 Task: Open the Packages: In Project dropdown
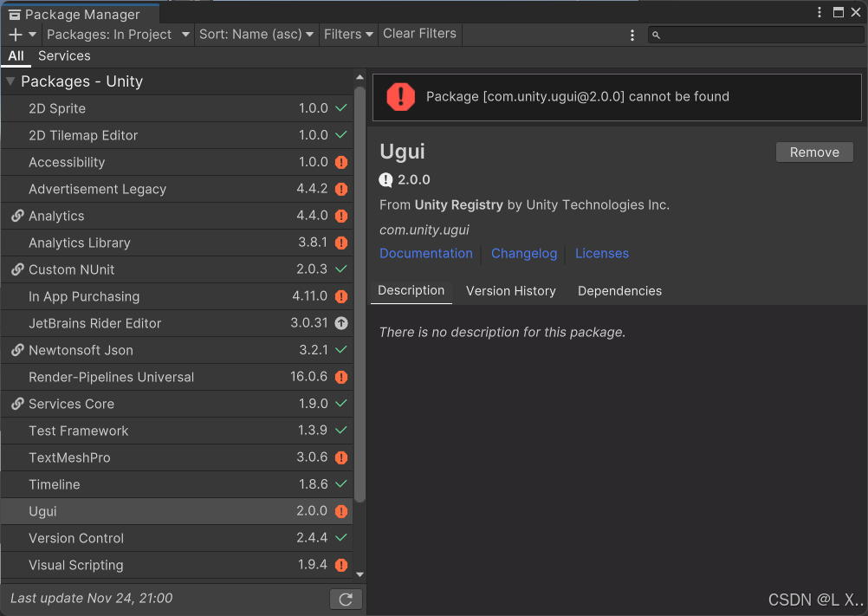[x=118, y=35]
